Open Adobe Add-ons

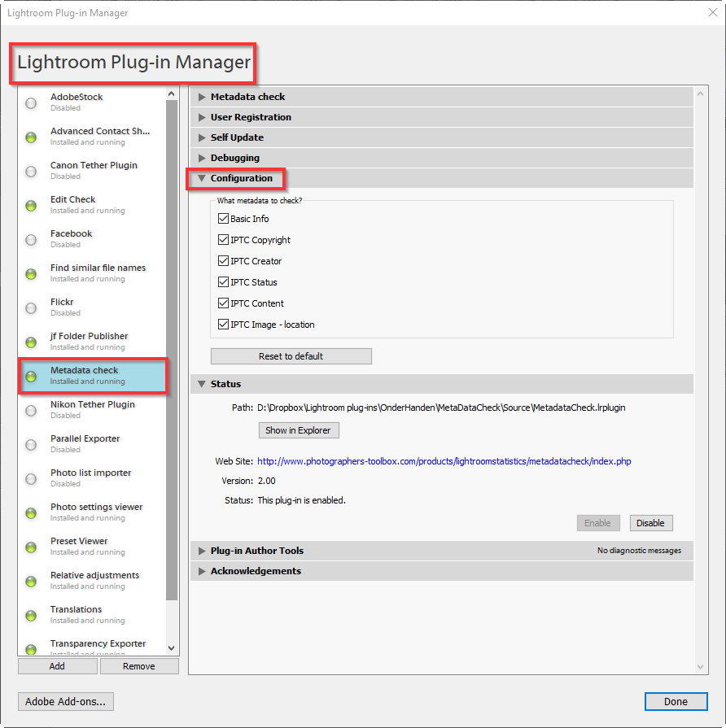(x=65, y=701)
